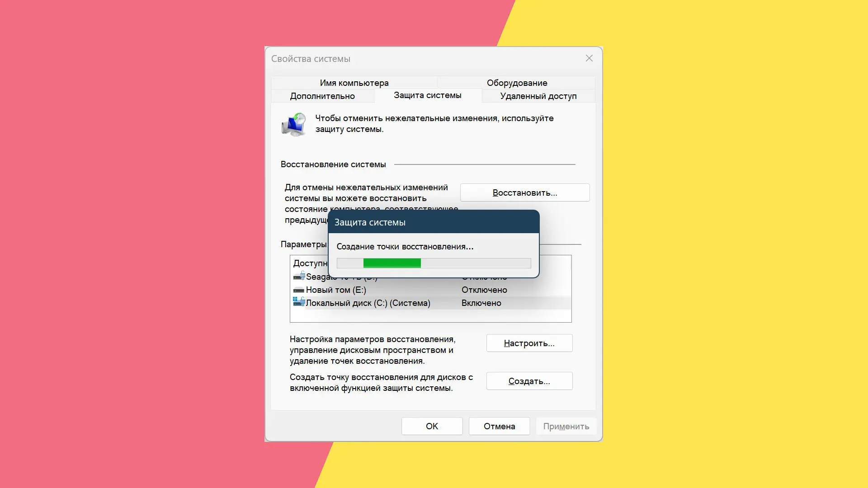
Task: Click the Защита системы progress dialog title bar
Action: pos(434,222)
